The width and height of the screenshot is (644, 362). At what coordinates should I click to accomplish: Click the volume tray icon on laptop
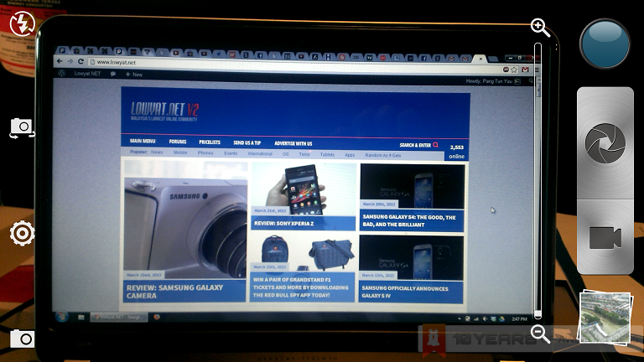(485, 319)
